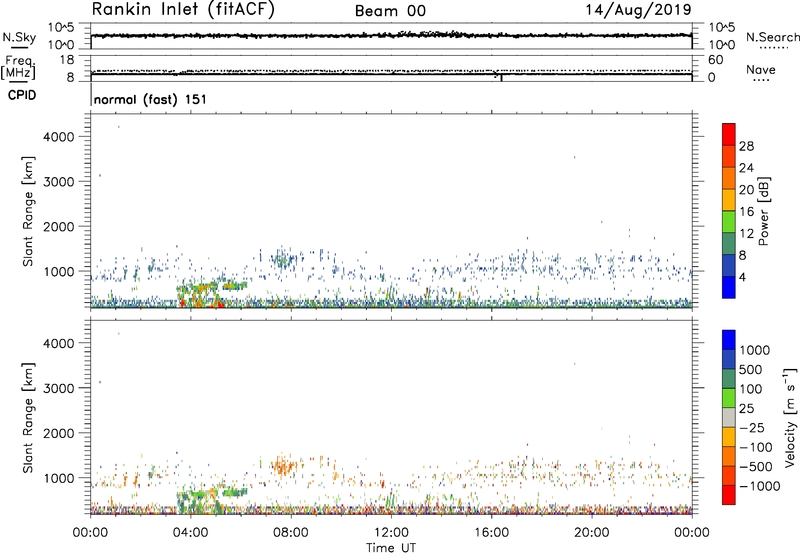800x554 pixels.
Task: Click the 'N.Sky' legend label
Action: point(19,37)
